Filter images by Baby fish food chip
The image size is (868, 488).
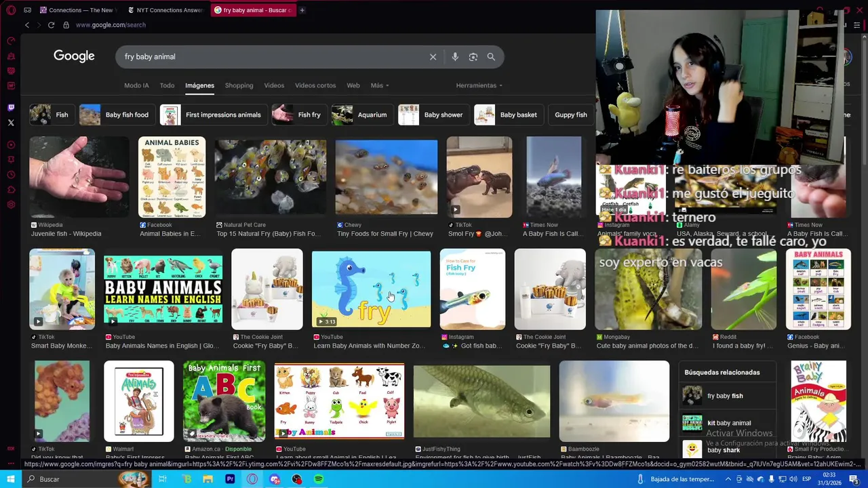(x=116, y=115)
